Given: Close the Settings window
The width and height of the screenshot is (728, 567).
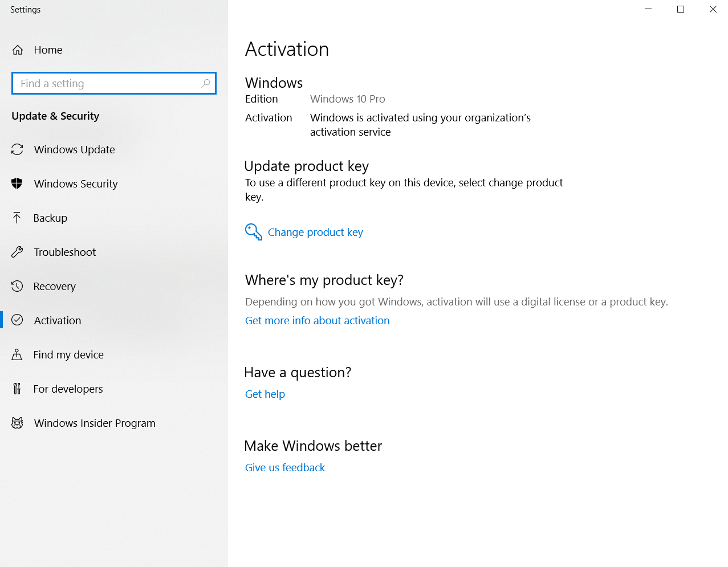Looking at the screenshot, I should point(713,9).
